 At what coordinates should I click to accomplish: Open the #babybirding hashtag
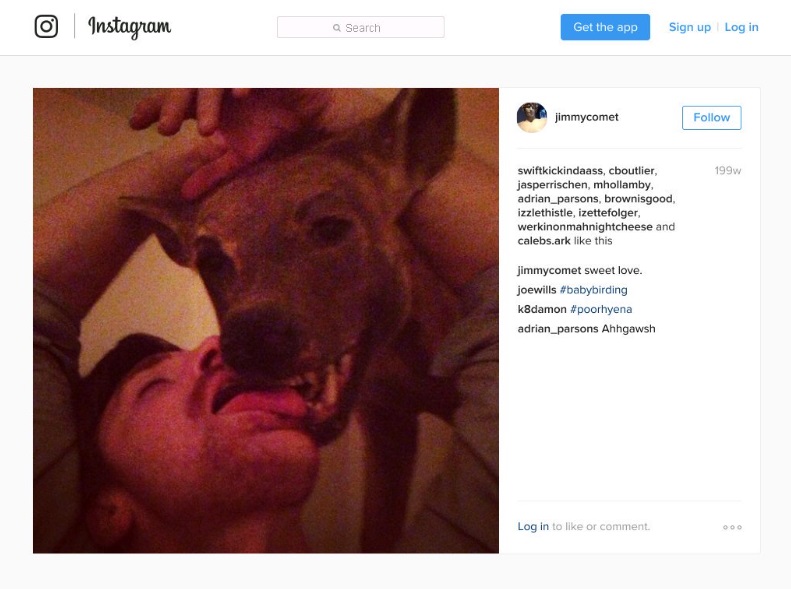pyautogui.click(x=594, y=290)
